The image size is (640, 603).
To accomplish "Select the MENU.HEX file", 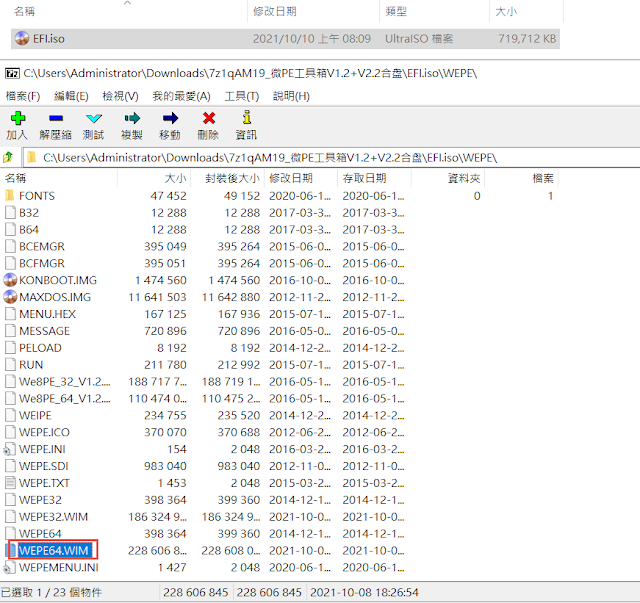I will click(x=47, y=314).
